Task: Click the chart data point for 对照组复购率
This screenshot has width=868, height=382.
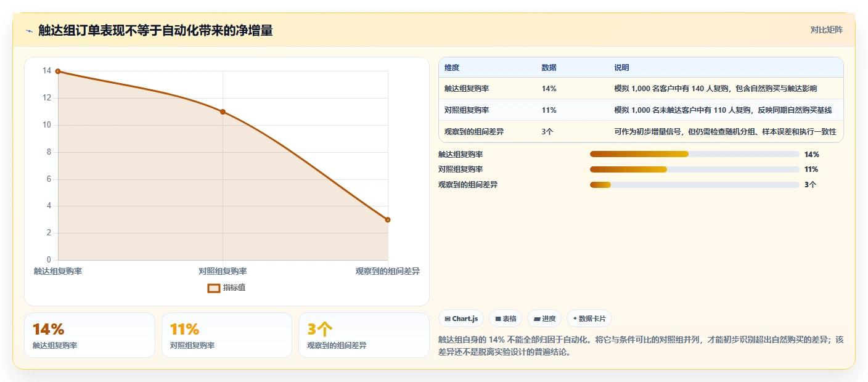Action: click(223, 112)
